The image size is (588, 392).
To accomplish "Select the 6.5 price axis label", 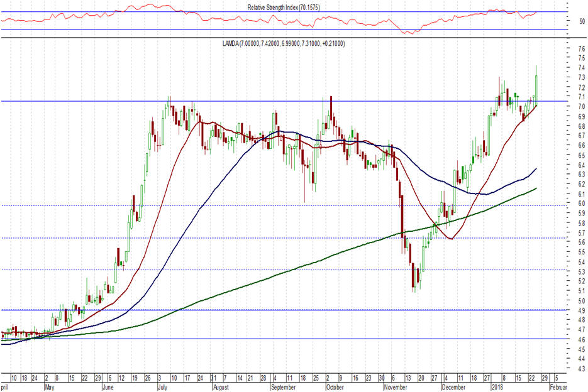I will [581, 155].
